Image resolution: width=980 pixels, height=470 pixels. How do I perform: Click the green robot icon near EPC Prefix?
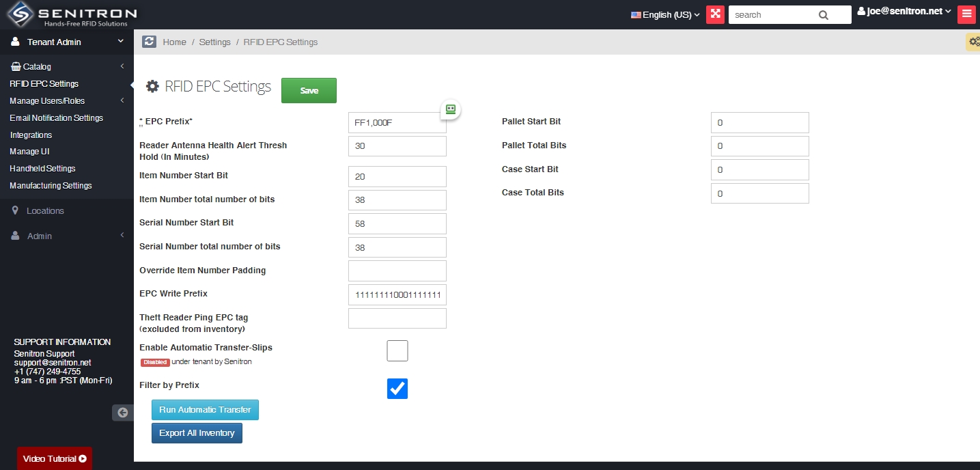coord(451,109)
